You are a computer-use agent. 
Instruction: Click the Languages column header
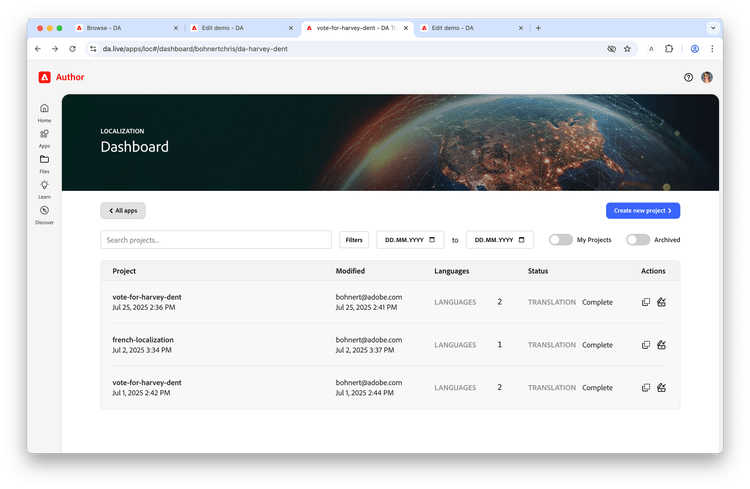pyautogui.click(x=452, y=271)
